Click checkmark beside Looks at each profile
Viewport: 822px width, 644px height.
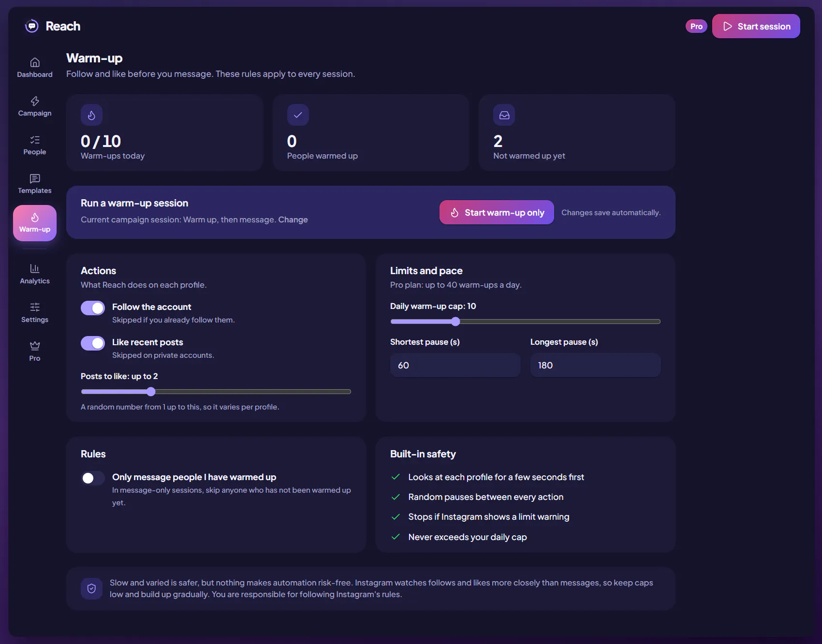[396, 477]
